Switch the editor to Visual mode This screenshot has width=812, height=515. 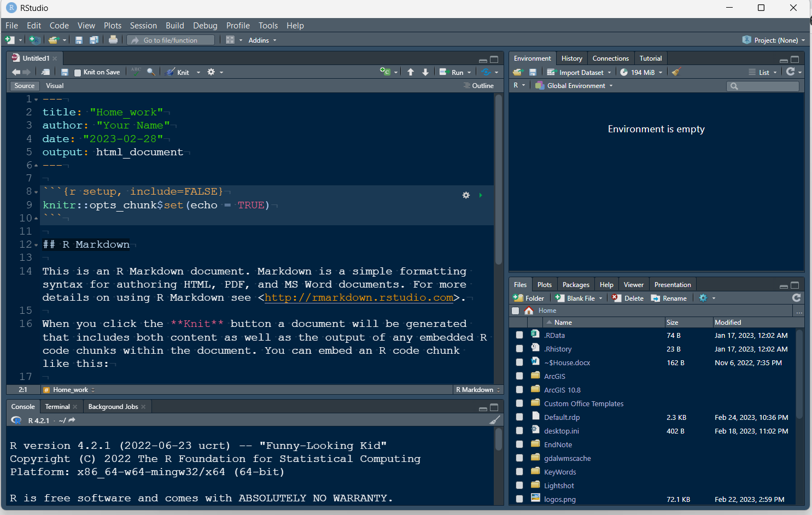tap(55, 86)
